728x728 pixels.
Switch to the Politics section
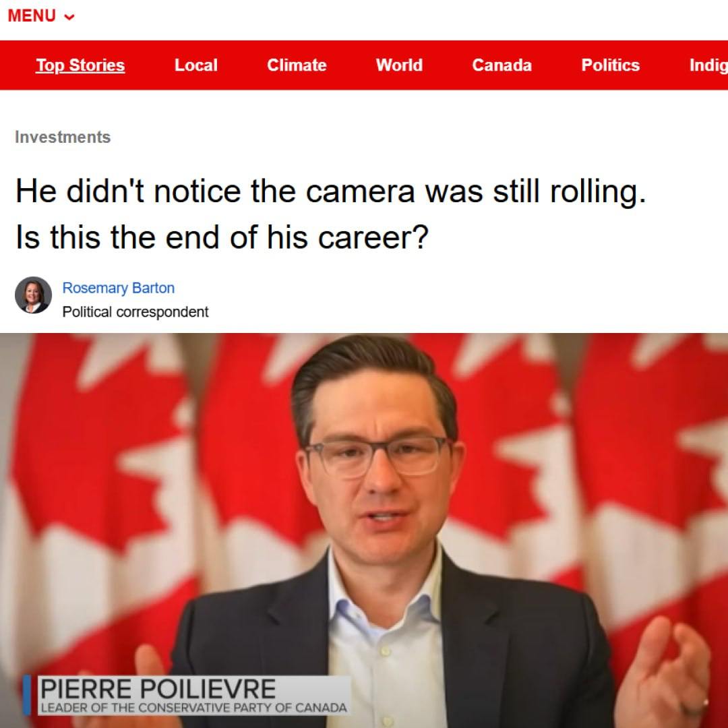(610, 65)
